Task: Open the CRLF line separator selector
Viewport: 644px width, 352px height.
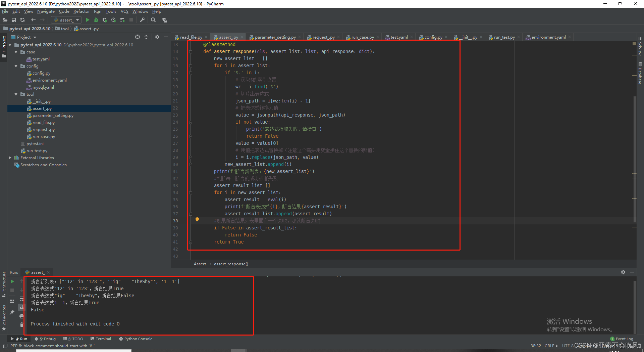Action: pos(551,346)
